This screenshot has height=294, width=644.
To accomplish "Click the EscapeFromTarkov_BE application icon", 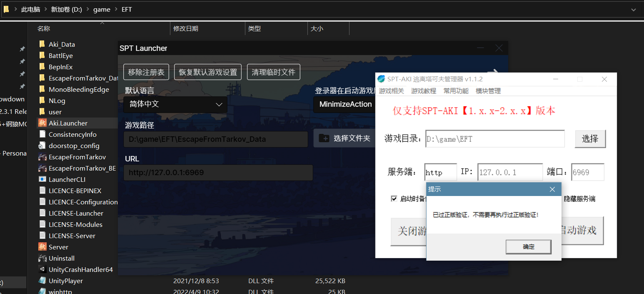I will (x=42, y=168).
